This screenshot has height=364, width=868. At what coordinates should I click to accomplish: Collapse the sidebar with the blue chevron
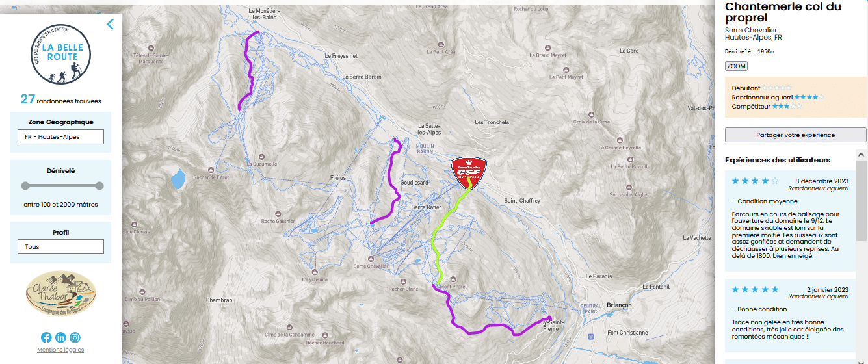[x=110, y=25]
